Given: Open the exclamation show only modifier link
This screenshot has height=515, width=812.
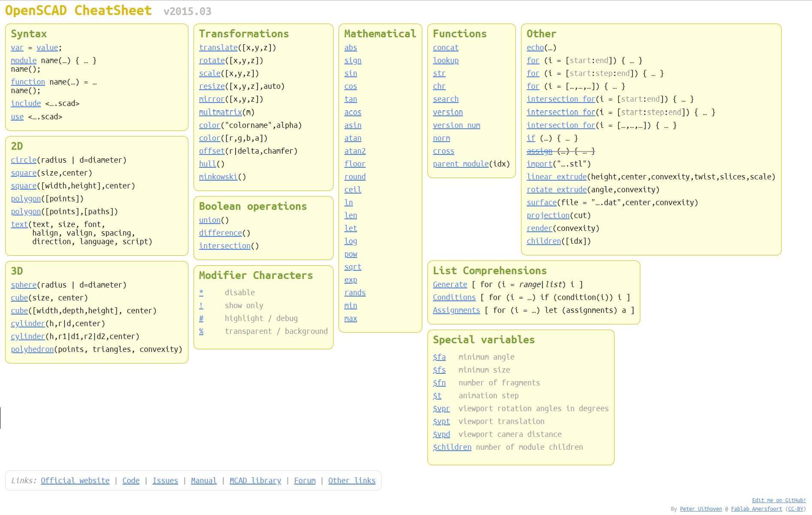Looking at the screenshot, I should tap(201, 306).
